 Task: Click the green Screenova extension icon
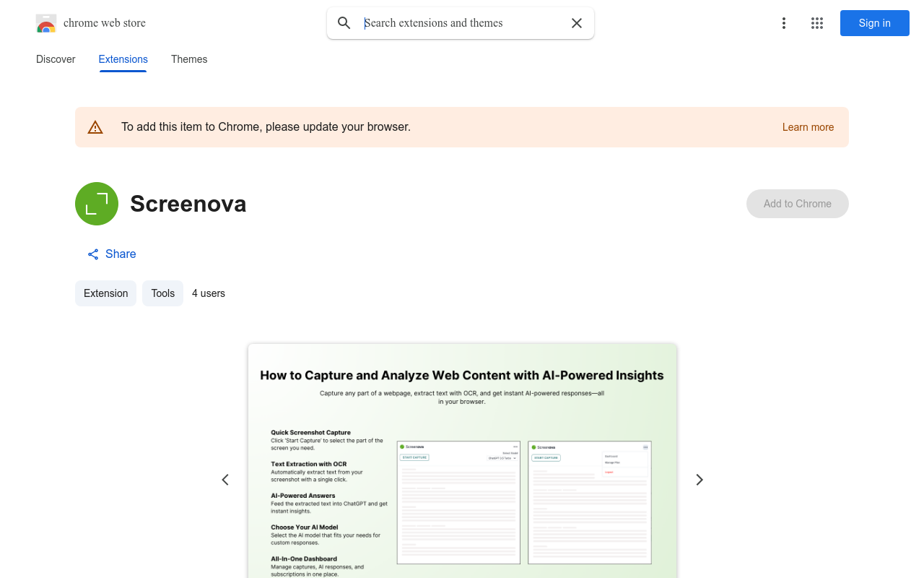point(97,204)
